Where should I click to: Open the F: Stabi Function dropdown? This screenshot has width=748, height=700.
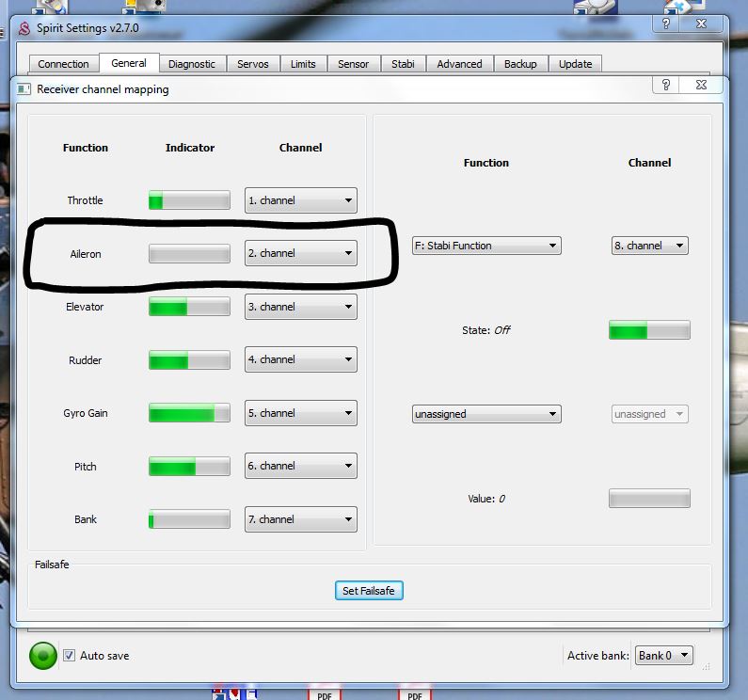486,246
